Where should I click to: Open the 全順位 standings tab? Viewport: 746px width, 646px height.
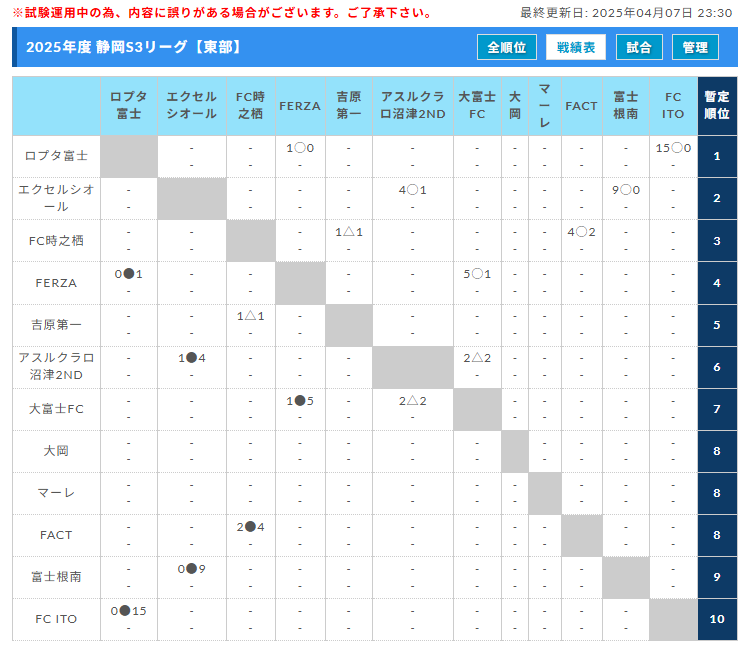(x=508, y=47)
